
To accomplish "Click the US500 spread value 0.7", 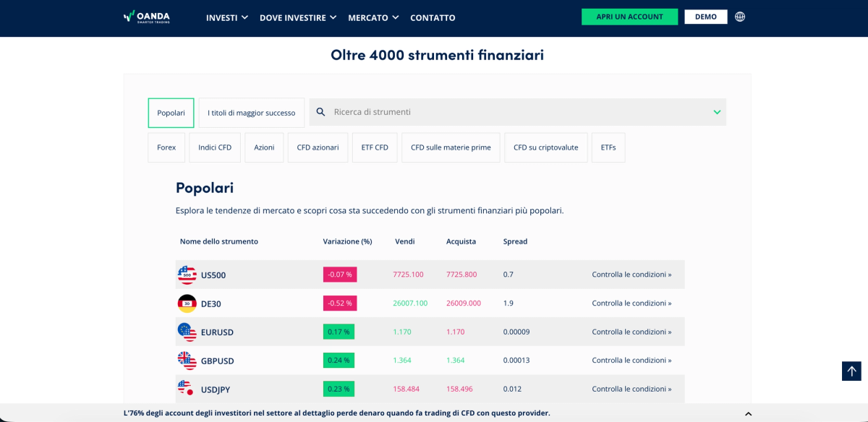I will click(x=509, y=275).
